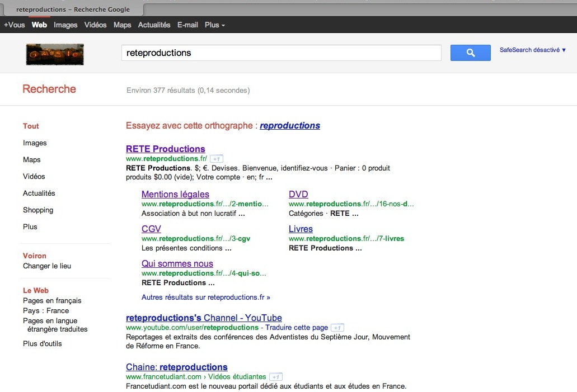Open SafeSearch désactivé dropdown
The image size is (577, 392).
[x=532, y=50]
